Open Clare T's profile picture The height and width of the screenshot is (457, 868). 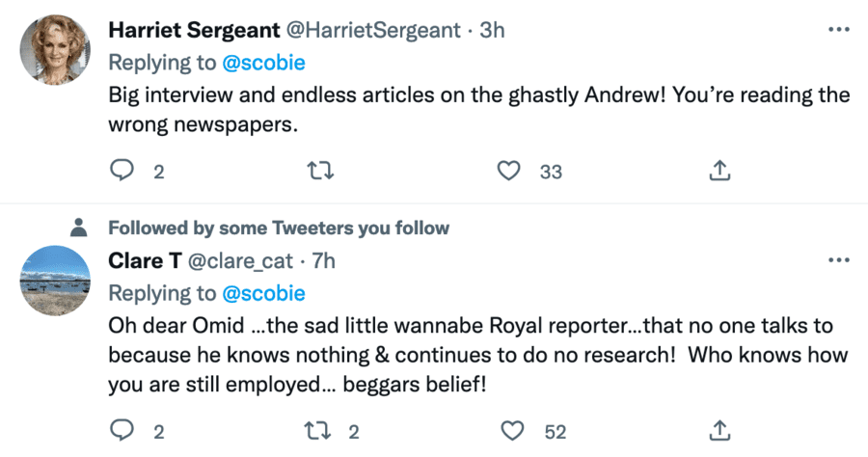57,281
